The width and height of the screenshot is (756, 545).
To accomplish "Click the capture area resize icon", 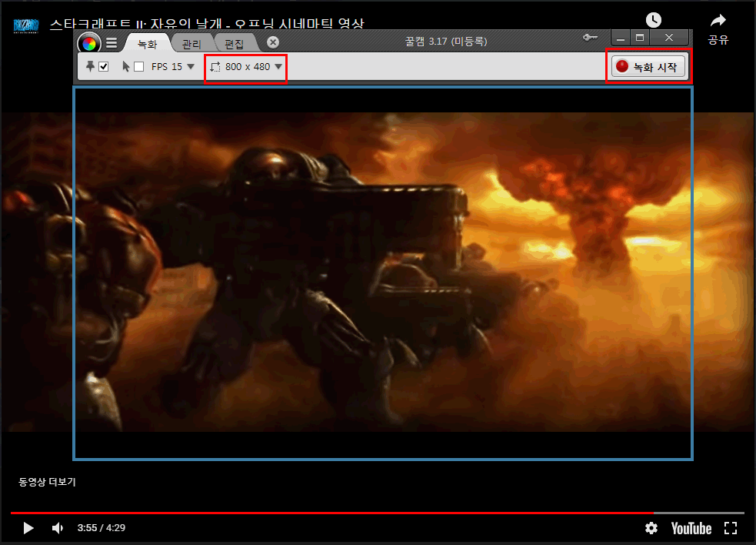I will click(215, 67).
